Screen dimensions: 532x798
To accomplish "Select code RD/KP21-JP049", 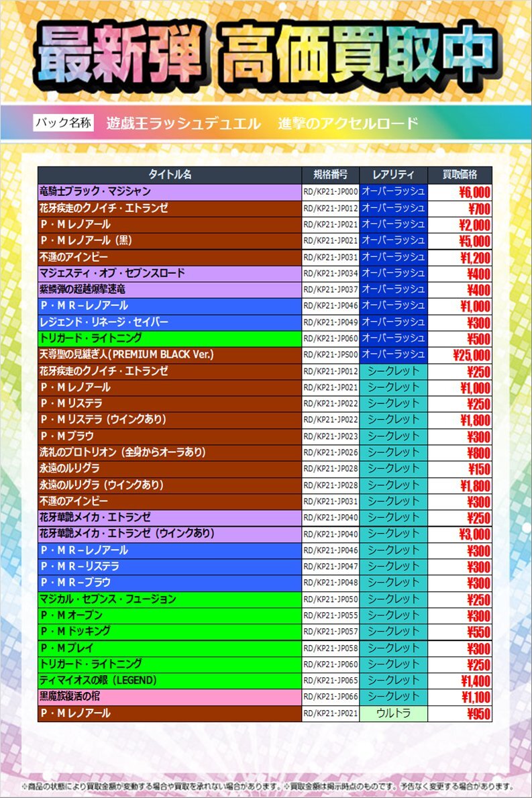I will pyautogui.click(x=331, y=322).
